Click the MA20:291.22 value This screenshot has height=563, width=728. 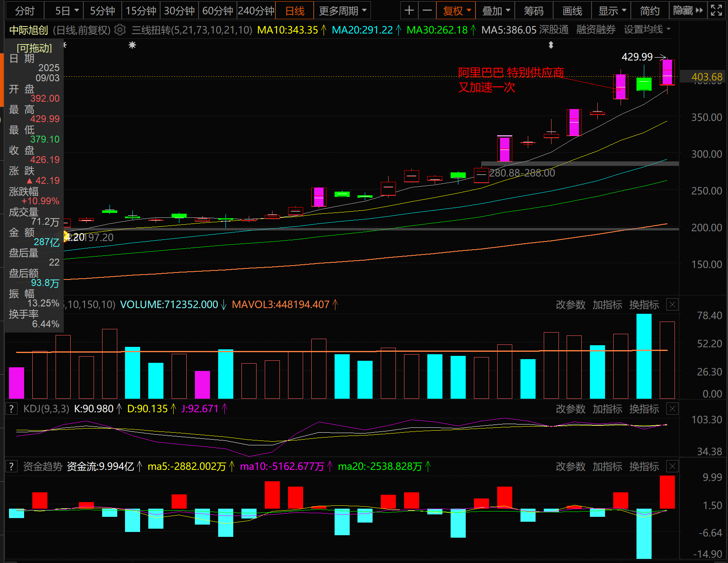coord(362,30)
